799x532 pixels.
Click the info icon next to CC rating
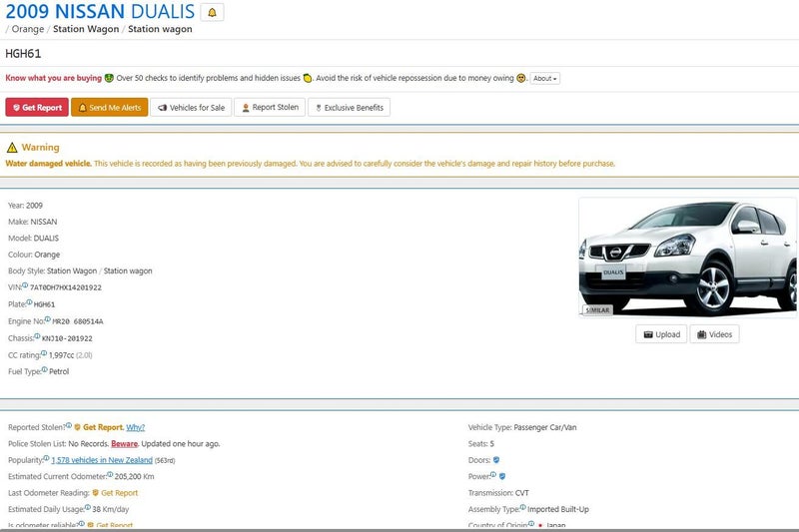click(x=44, y=353)
